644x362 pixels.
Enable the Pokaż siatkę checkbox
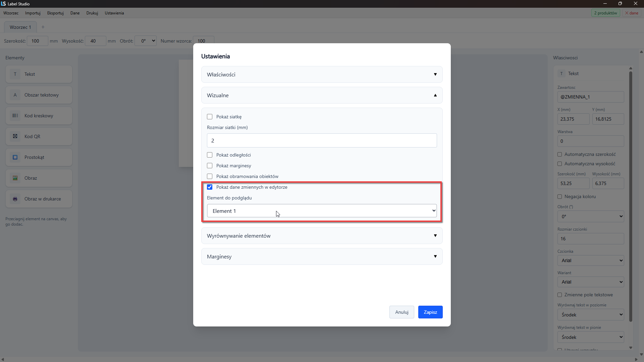tap(210, 117)
